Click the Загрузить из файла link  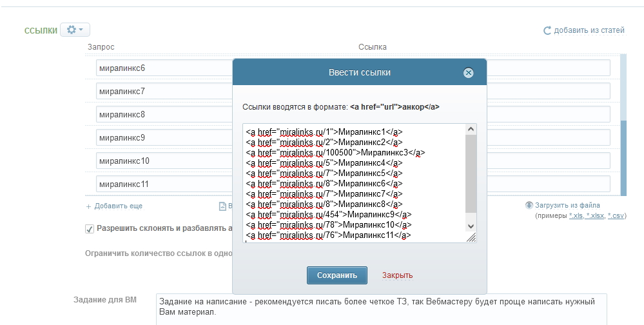click(x=567, y=206)
